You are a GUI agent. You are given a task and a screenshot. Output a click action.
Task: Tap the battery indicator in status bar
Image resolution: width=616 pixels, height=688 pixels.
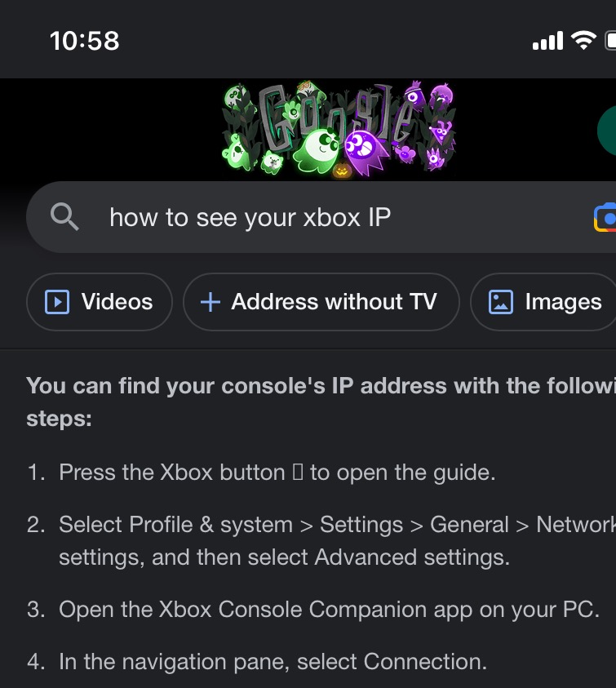(x=610, y=41)
